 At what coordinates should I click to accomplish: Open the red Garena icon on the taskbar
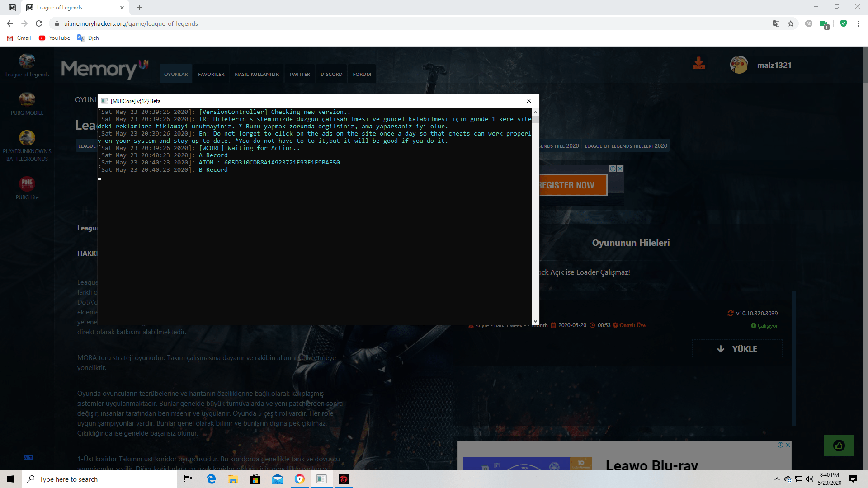point(344,479)
